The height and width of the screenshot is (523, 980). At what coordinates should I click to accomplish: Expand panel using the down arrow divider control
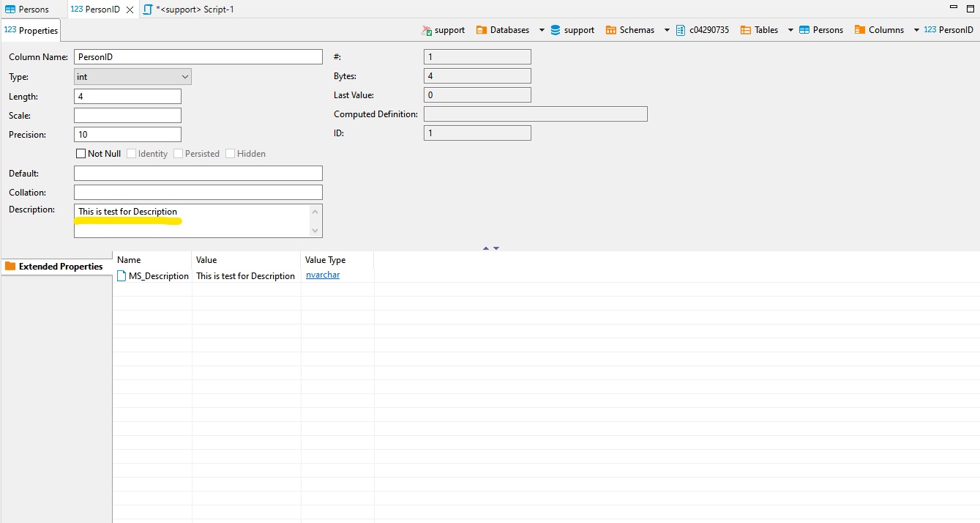[x=496, y=248]
